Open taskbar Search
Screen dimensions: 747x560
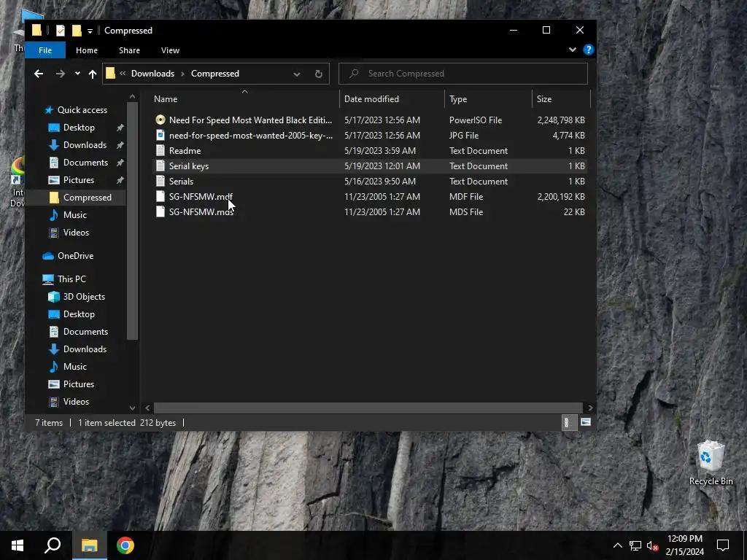[x=53, y=545]
